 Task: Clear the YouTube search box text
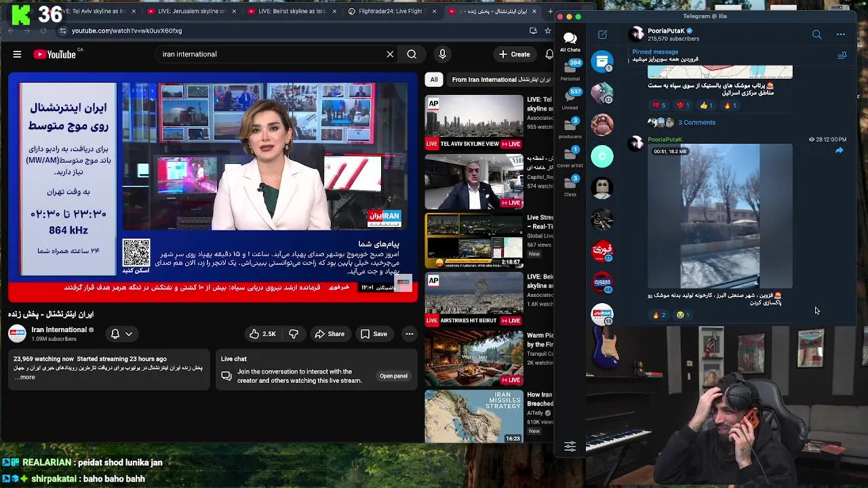coord(390,54)
